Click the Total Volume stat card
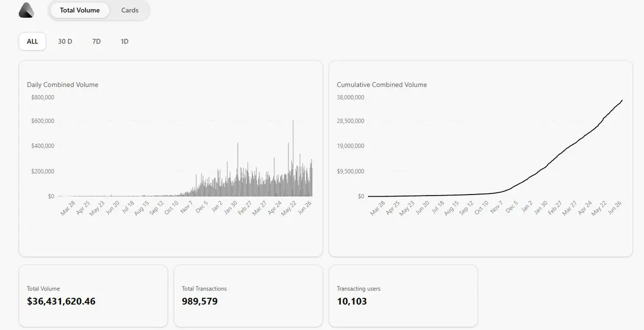The width and height of the screenshot is (644, 330). coord(93,296)
